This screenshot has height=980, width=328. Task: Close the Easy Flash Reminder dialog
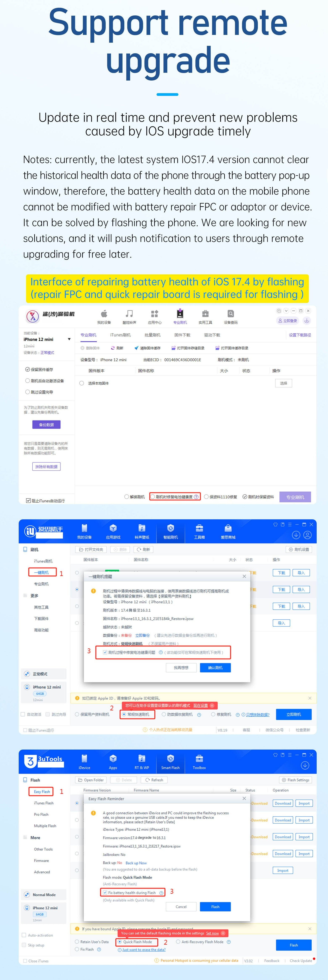(x=244, y=799)
